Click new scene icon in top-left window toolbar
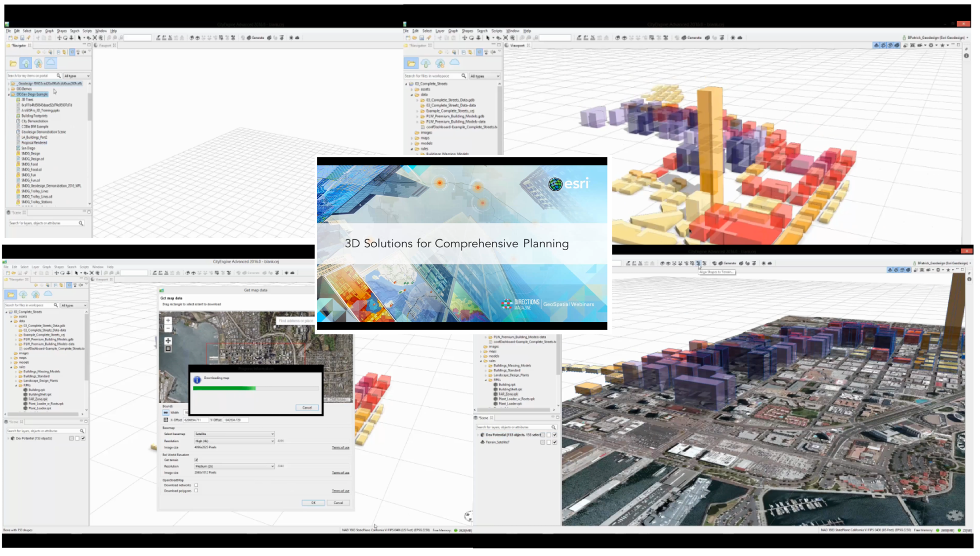This screenshot has width=980, height=556. pos(10,38)
